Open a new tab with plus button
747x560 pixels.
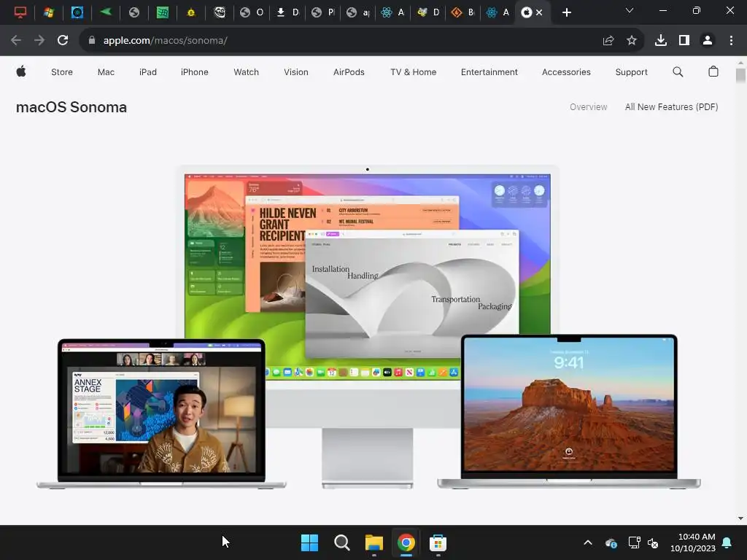click(x=566, y=13)
